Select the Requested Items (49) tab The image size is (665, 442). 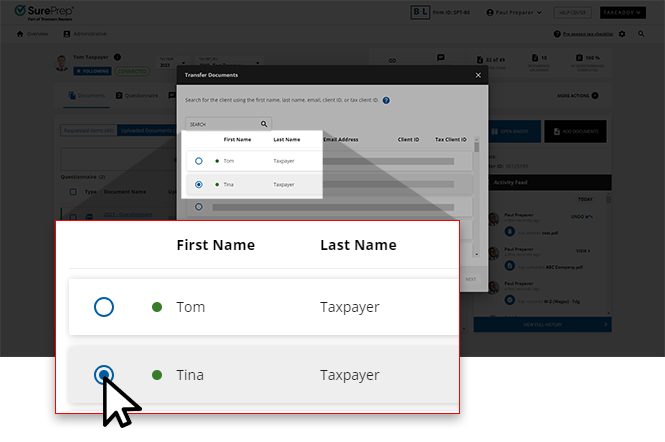click(x=89, y=131)
